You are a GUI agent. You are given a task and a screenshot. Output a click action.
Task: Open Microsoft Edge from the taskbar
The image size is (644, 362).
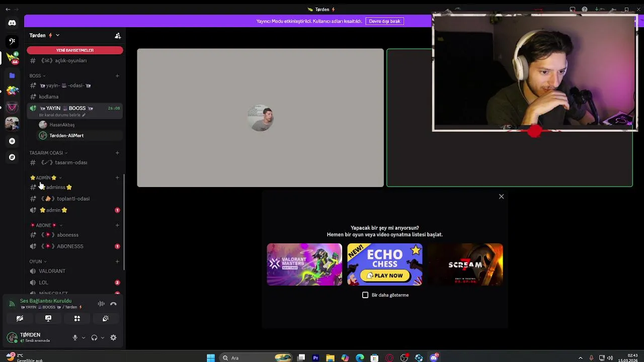[360, 358]
